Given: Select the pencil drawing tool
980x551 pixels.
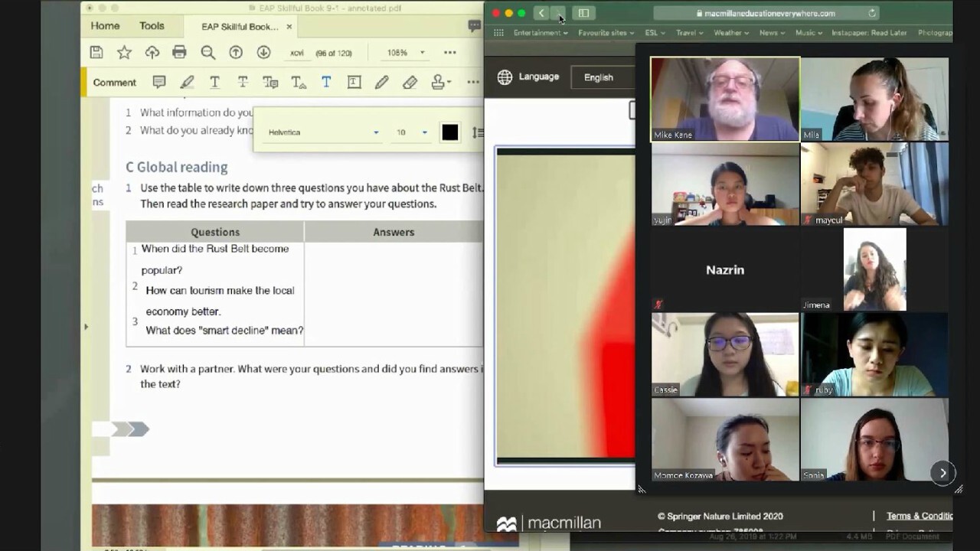Looking at the screenshot, I should [x=381, y=83].
